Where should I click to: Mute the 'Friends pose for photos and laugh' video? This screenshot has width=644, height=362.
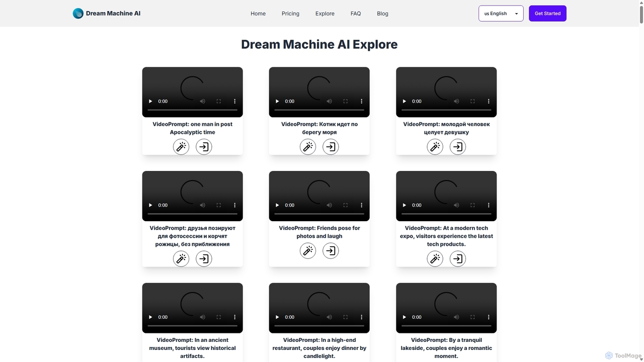pyautogui.click(x=329, y=205)
